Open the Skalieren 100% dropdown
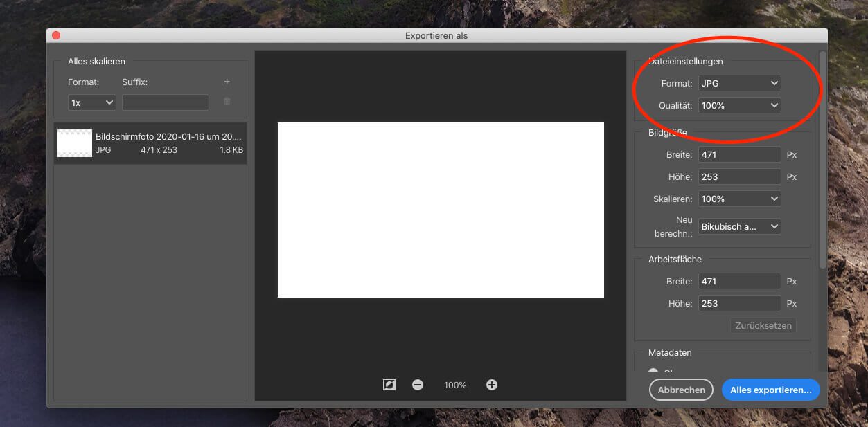Viewport: 868px width, 427px height. pyautogui.click(x=739, y=199)
